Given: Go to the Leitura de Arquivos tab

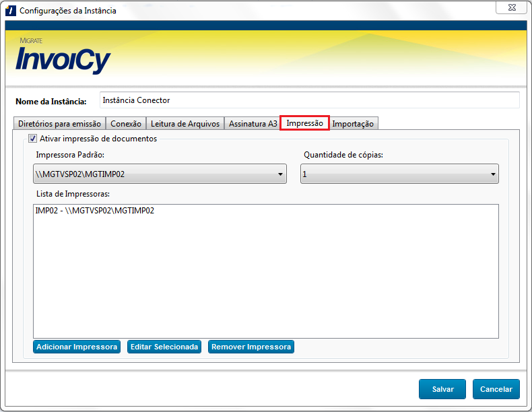Looking at the screenshot, I should (185, 124).
